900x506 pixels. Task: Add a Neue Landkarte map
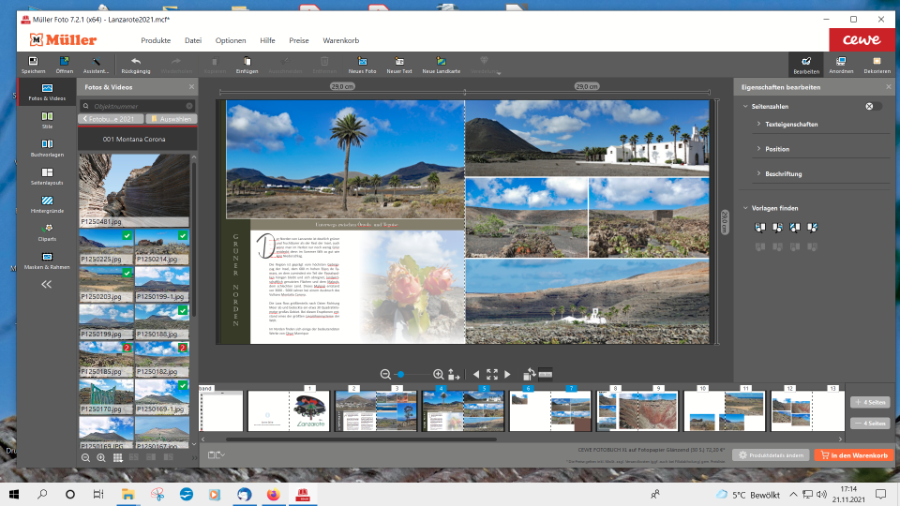(440, 64)
